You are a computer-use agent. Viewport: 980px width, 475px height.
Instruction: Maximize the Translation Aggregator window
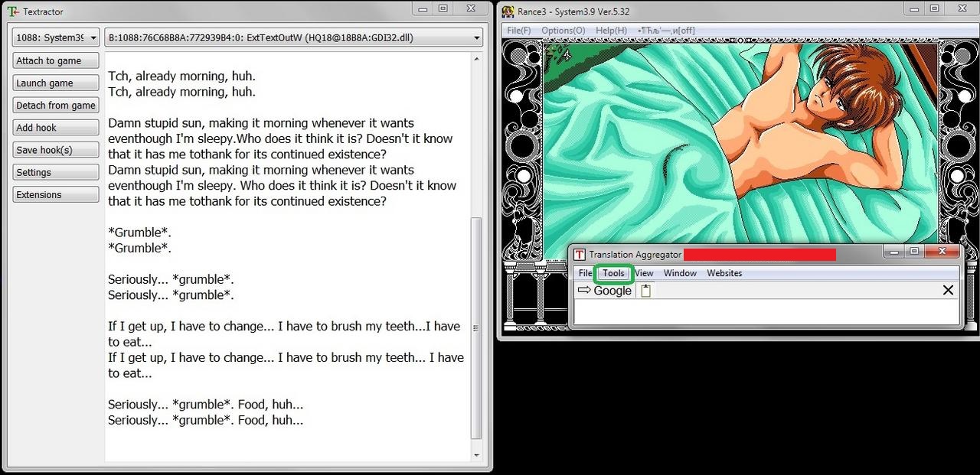913,251
